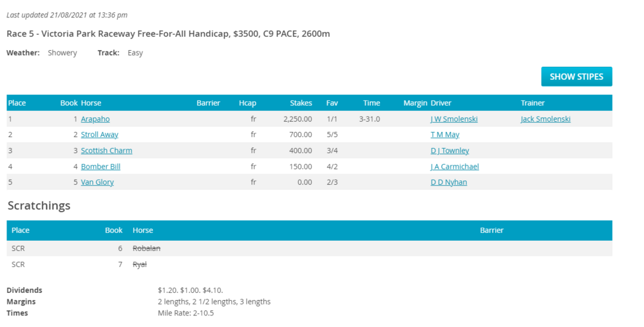The width and height of the screenshot is (644, 327).
Task: Select driver D D Nyhan's link
Action: click(x=448, y=182)
